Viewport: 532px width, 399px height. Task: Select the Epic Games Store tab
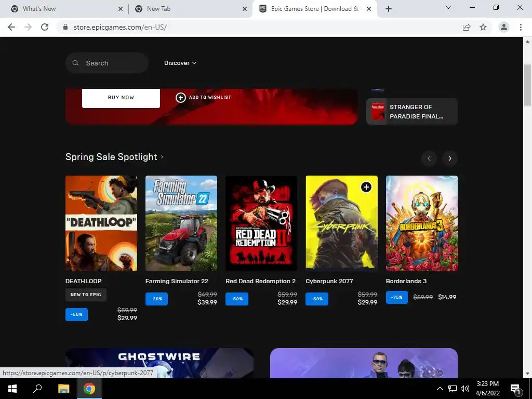point(314,9)
